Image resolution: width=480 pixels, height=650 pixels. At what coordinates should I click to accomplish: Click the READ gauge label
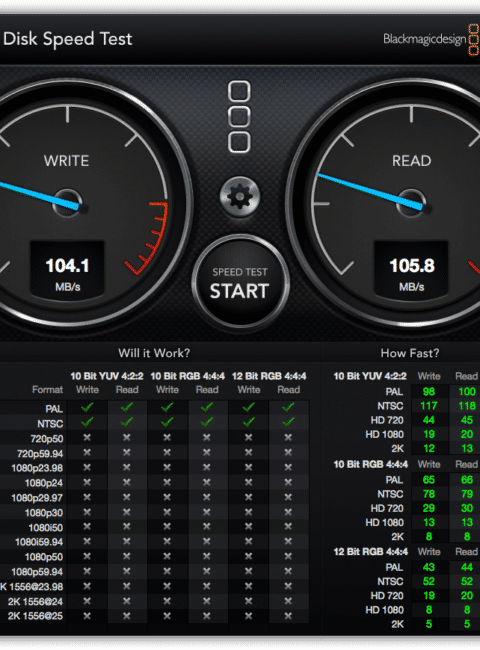[412, 161]
